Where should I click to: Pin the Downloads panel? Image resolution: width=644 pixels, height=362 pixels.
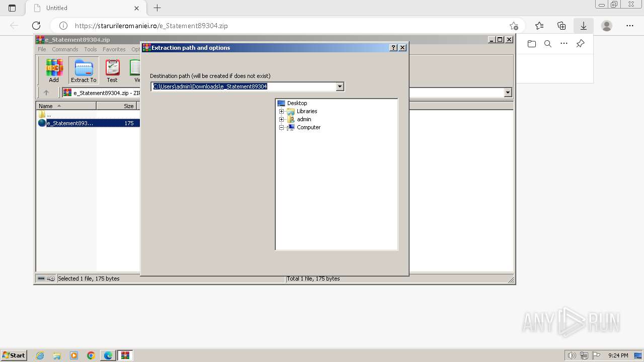pyautogui.click(x=580, y=44)
